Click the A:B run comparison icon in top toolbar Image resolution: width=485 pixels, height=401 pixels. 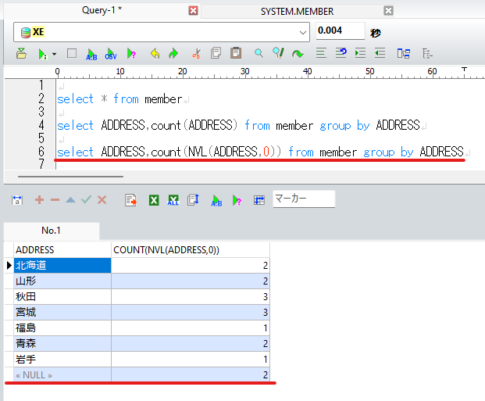point(91,54)
